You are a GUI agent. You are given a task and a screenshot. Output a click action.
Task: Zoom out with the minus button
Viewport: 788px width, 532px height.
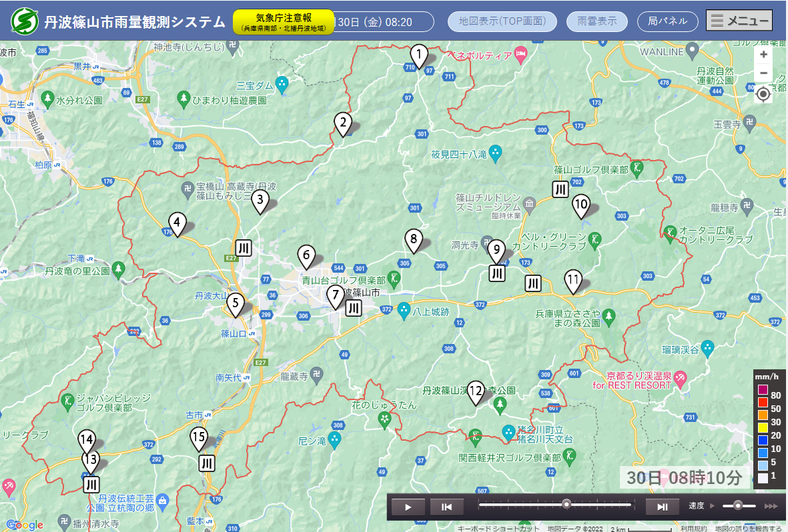click(764, 73)
